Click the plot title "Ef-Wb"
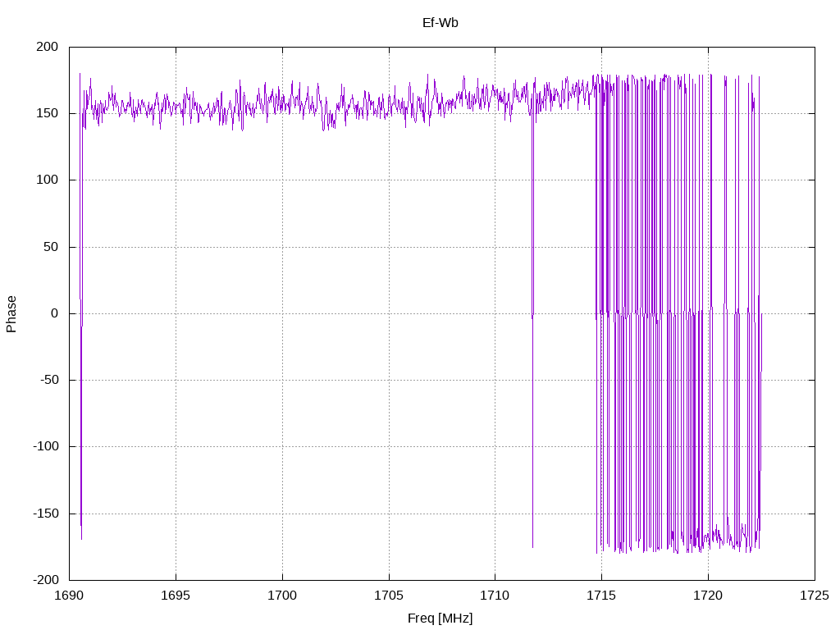Screen dimensions: 840x630 click(x=441, y=23)
